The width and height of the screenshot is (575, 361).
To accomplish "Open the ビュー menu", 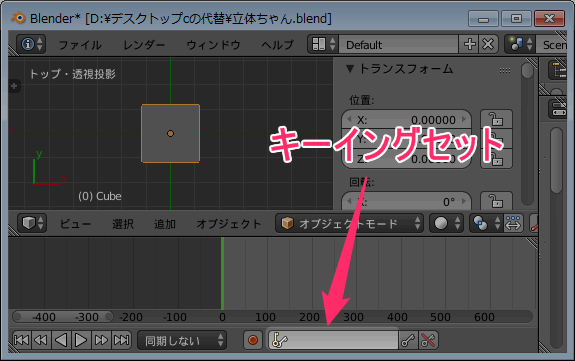I will [x=75, y=224].
